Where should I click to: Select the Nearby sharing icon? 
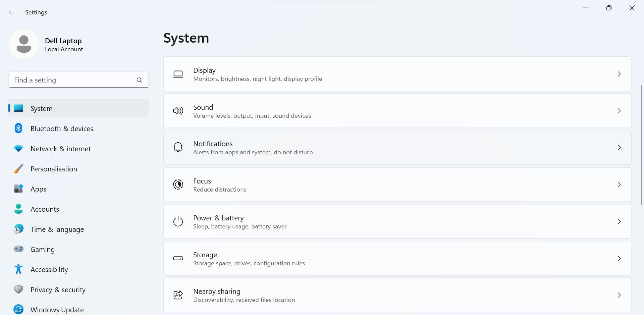tap(178, 295)
